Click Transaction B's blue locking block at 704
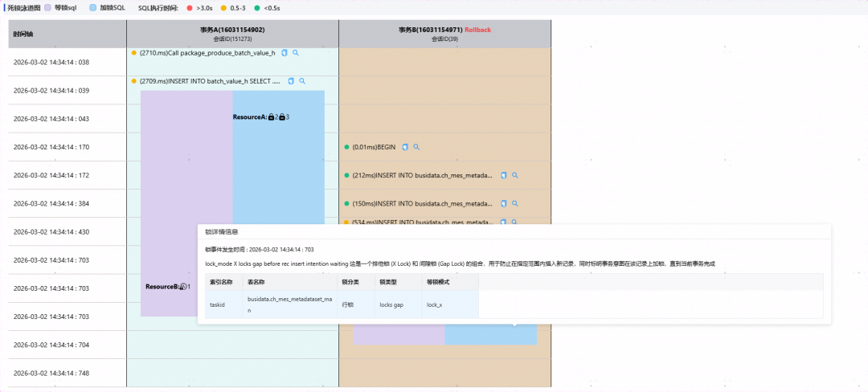Screen dimensions: 868x392 [x=490, y=334]
